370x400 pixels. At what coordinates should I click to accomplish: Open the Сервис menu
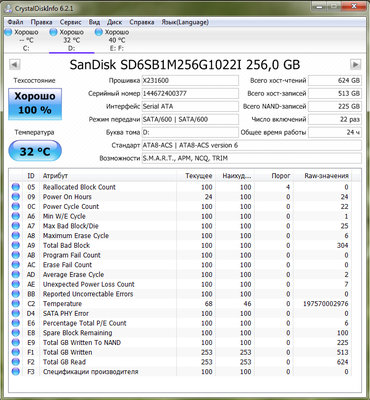71,22
